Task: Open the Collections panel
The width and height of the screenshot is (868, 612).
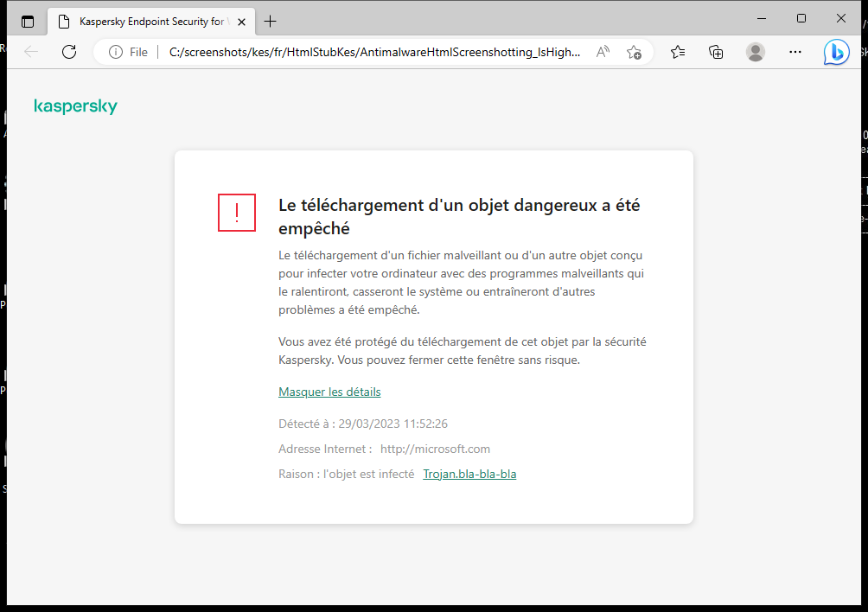Action: (x=716, y=52)
